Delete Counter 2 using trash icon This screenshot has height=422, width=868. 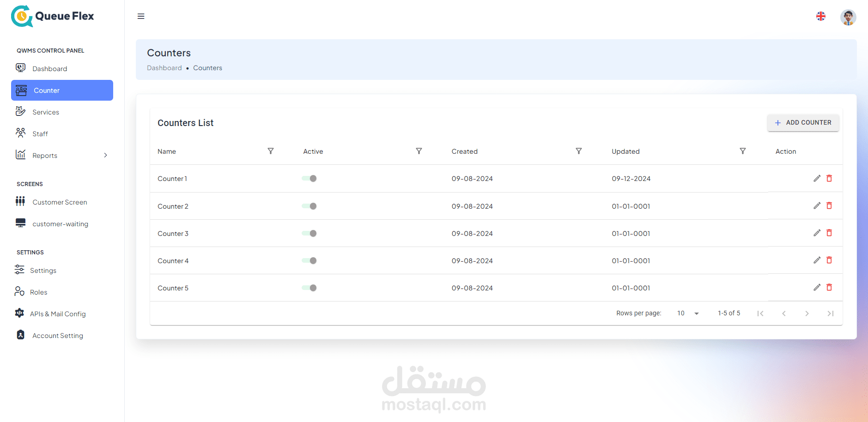pyautogui.click(x=829, y=205)
